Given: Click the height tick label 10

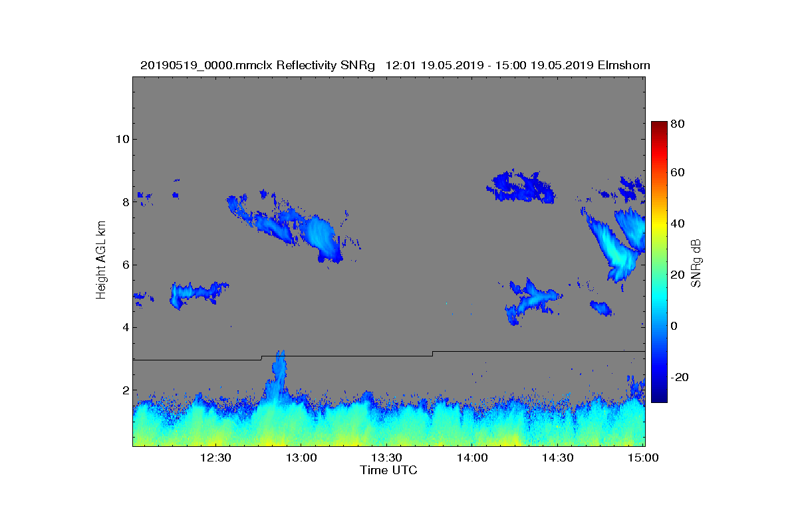Looking at the screenshot, I should 121,139.
